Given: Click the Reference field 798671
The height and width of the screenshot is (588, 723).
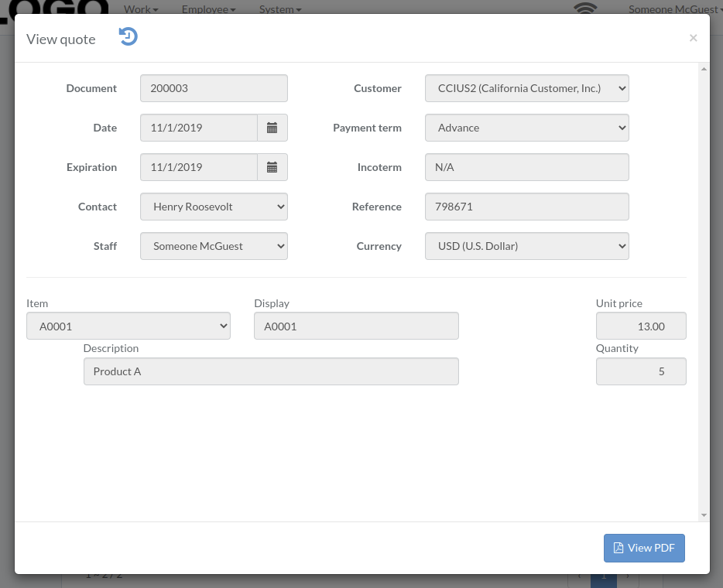Looking at the screenshot, I should (526, 207).
